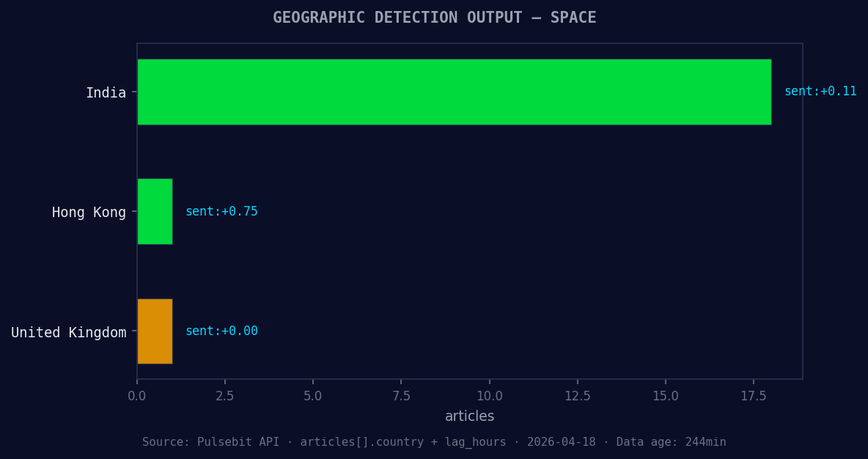
Task: Click the sent:+0.75 label beside Hong Kong
Action: pyautogui.click(x=221, y=211)
